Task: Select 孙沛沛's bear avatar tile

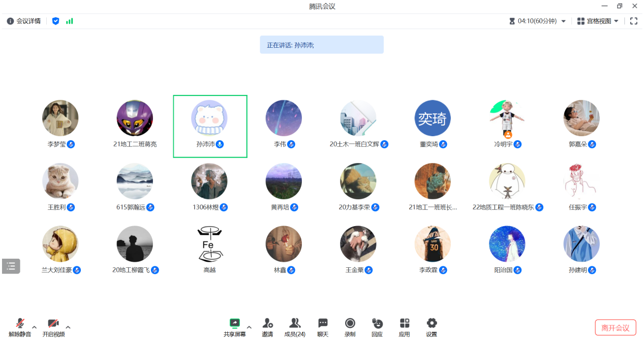Action: [x=210, y=126]
